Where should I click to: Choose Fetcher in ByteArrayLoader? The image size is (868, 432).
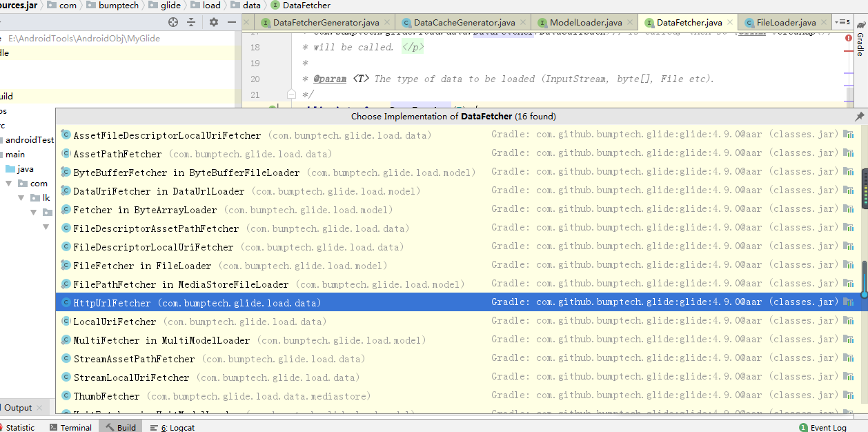click(x=458, y=210)
